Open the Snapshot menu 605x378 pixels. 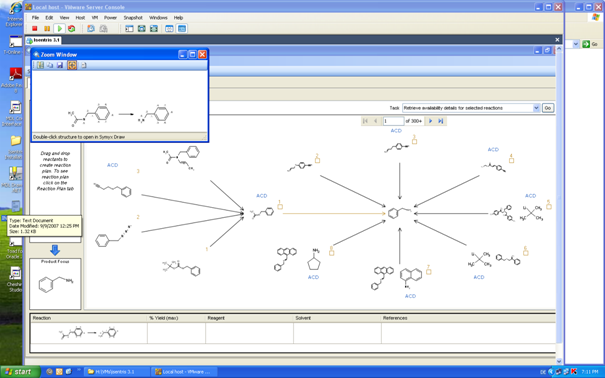tap(133, 18)
